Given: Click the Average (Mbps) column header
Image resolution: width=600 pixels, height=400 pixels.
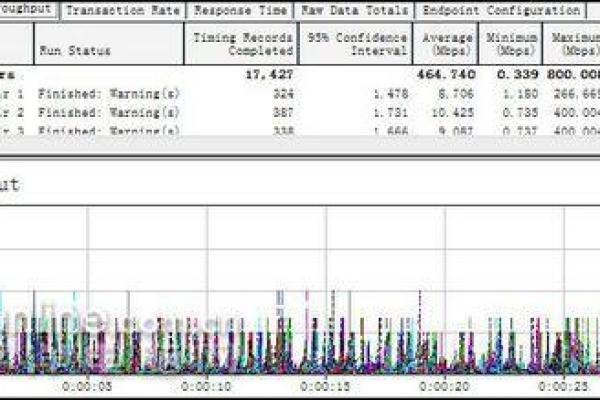Looking at the screenshot, I should click(444, 43).
